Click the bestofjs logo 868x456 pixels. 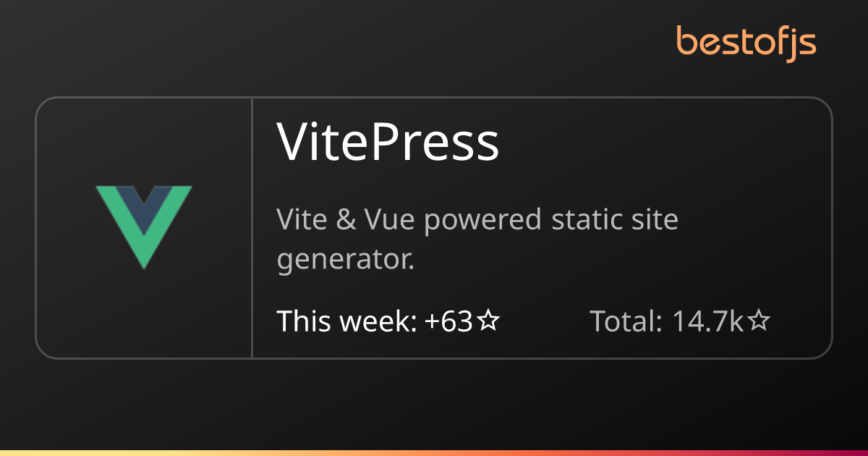(746, 43)
